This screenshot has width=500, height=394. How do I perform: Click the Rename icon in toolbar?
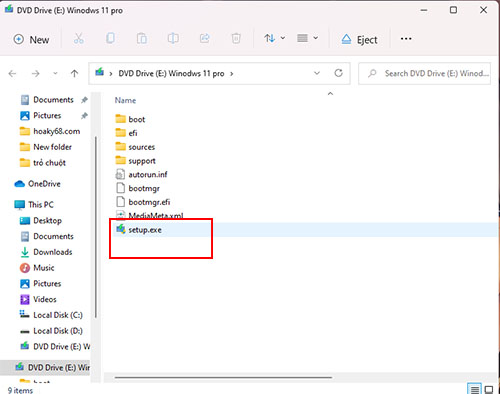click(173, 38)
